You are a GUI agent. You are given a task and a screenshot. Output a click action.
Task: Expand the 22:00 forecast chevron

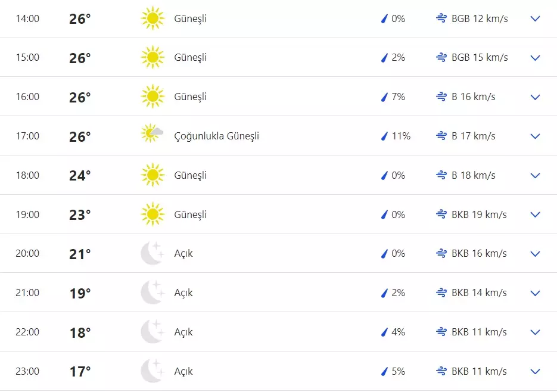535,332
